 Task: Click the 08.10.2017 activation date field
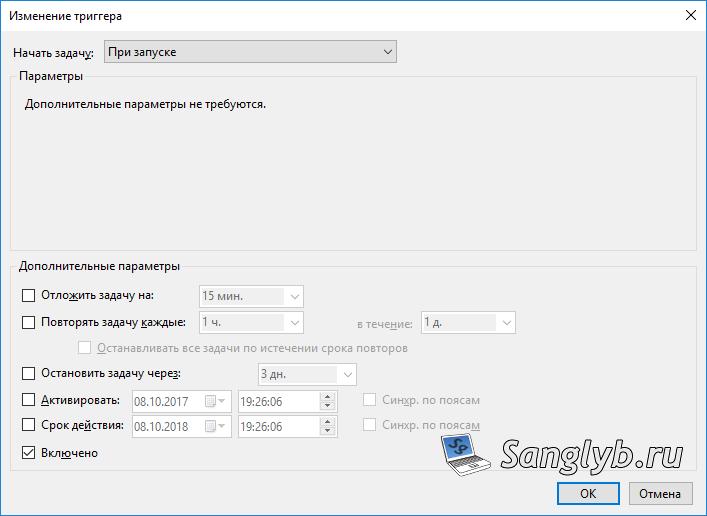(x=182, y=401)
